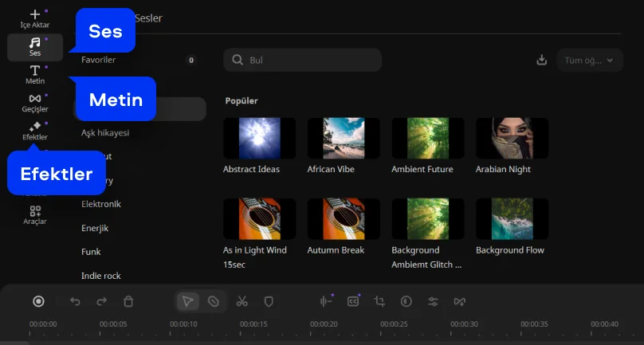
Task: Click the Background Ambiemt Glitch thumbnail
Action: [428, 219]
